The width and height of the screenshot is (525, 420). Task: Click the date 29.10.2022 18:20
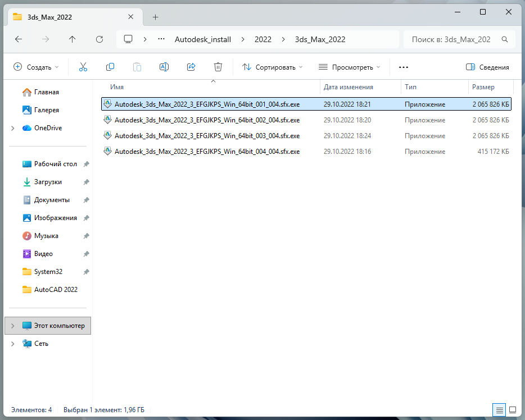[347, 120]
